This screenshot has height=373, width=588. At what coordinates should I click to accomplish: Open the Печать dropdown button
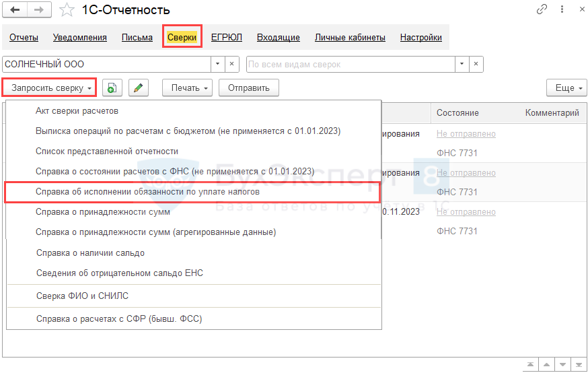190,88
